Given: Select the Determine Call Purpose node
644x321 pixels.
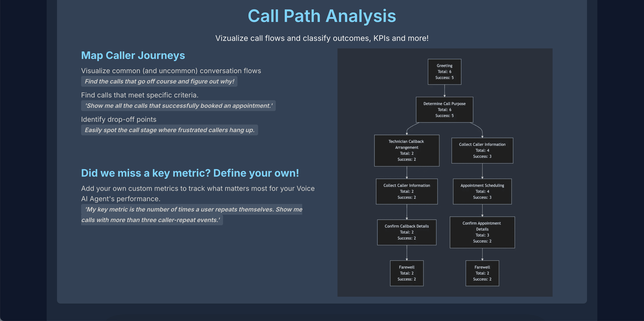Looking at the screenshot, I should click(x=444, y=110).
